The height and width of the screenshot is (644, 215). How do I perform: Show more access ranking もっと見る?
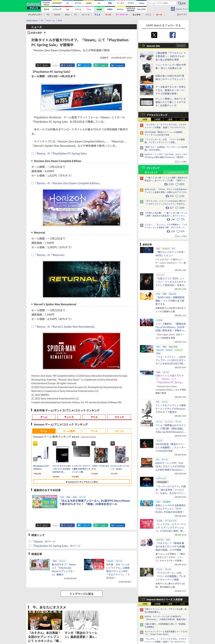coord(181,162)
